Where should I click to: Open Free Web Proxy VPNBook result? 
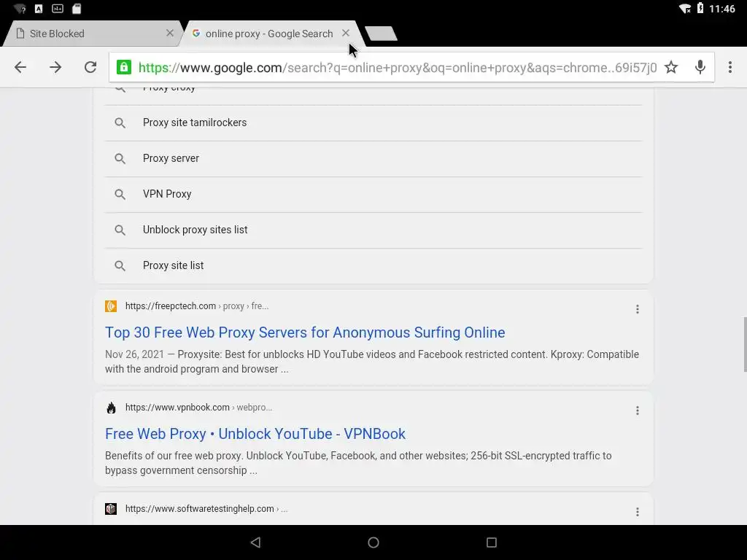click(255, 434)
